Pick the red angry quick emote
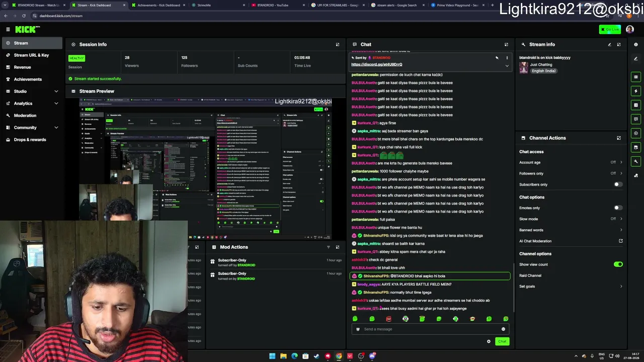 (x=388, y=319)
